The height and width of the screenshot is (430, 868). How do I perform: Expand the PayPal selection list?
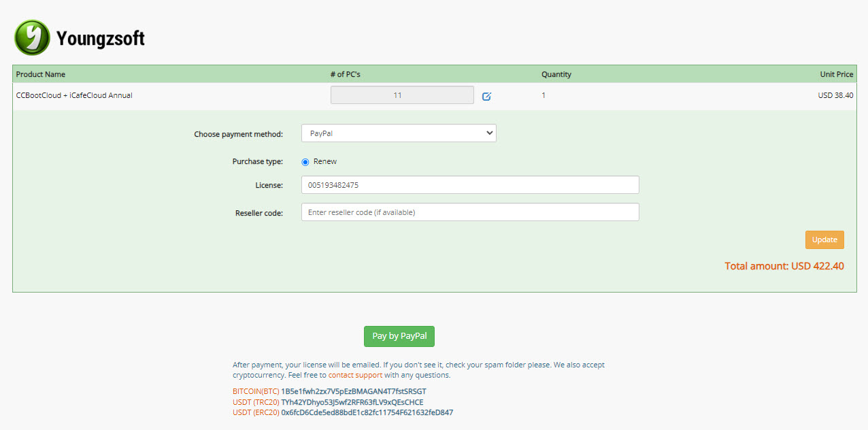[398, 133]
